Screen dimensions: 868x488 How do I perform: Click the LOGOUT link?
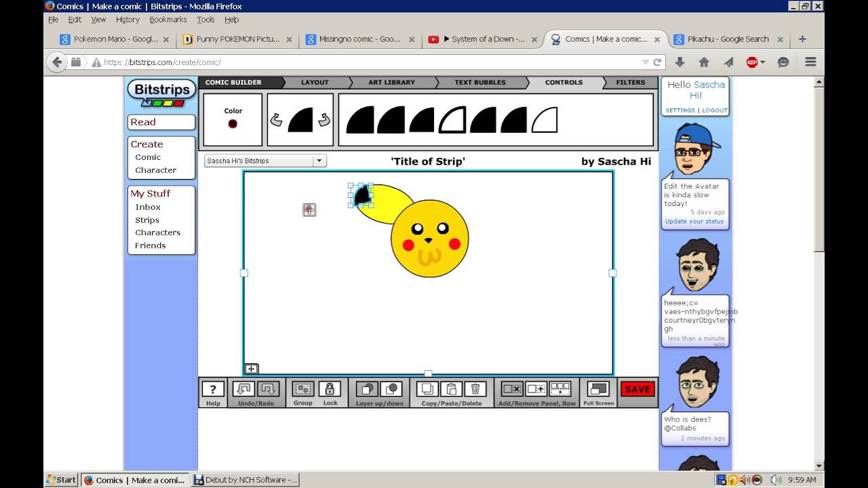[x=715, y=110]
